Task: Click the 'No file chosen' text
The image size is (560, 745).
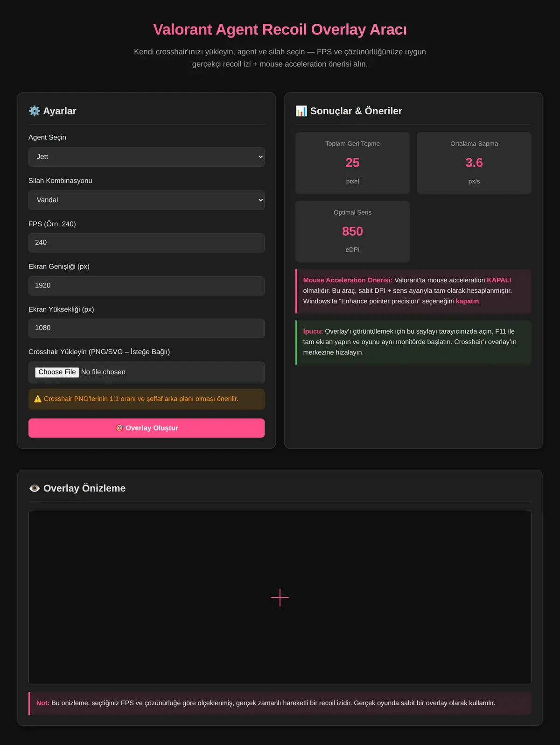Action: pos(103,372)
